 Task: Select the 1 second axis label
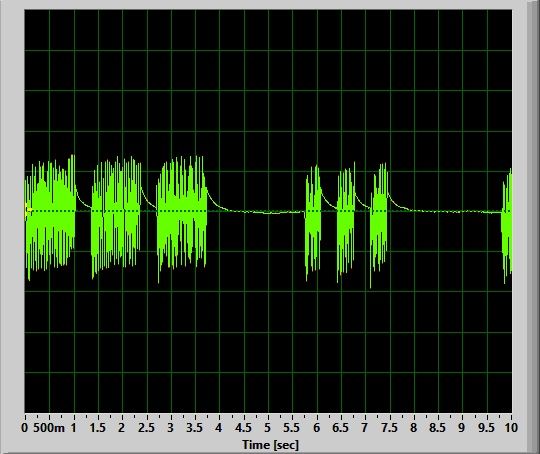click(x=73, y=428)
